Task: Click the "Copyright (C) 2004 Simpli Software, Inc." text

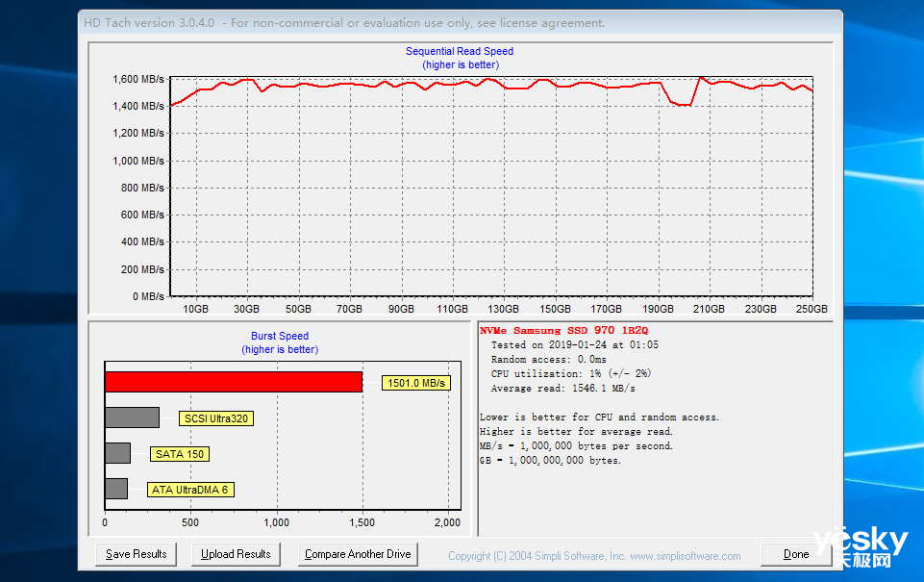Action: (x=537, y=556)
